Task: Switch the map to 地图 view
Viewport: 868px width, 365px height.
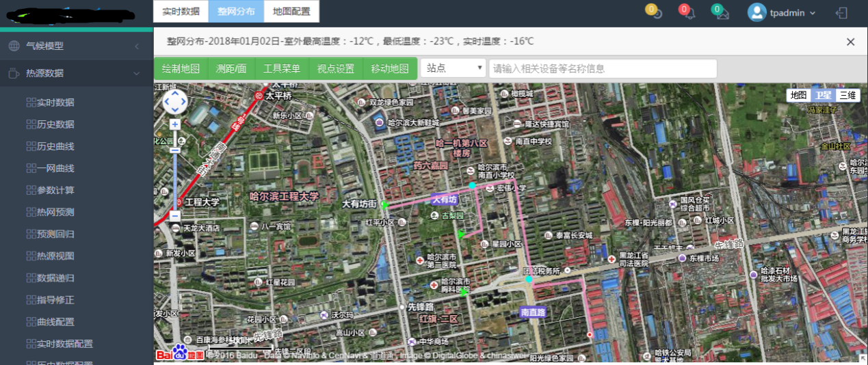Action: [798, 95]
